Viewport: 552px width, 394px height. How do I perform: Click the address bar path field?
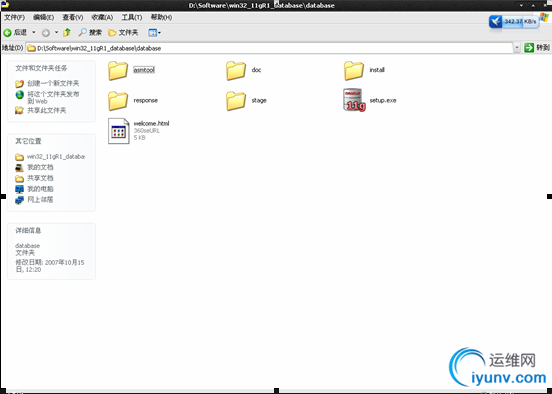pos(269,48)
